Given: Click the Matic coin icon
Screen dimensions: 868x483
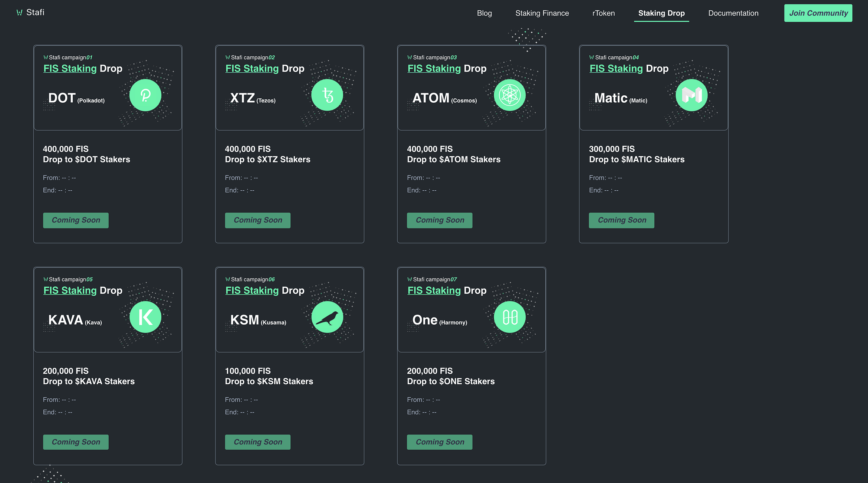Looking at the screenshot, I should (691, 95).
